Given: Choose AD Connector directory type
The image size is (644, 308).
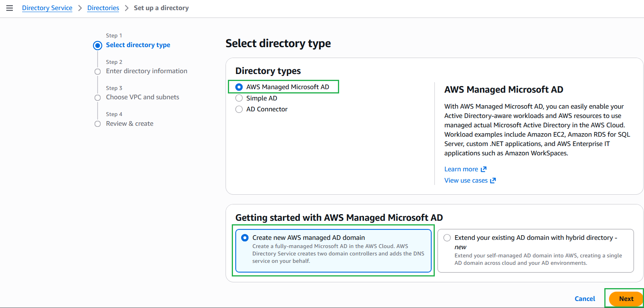Looking at the screenshot, I should (x=239, y=109).
